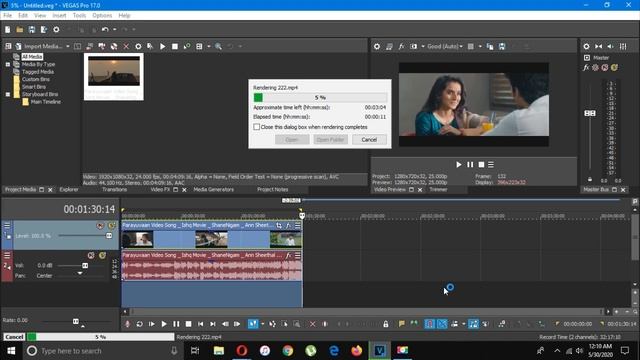Mute the audio track
640x360 pixels.
pyautogui.click(x=91, y=256)
